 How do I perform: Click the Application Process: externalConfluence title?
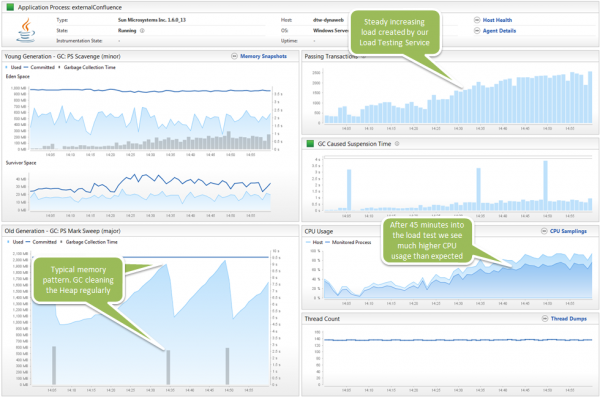pyautogui.click(x=70, y=7)
